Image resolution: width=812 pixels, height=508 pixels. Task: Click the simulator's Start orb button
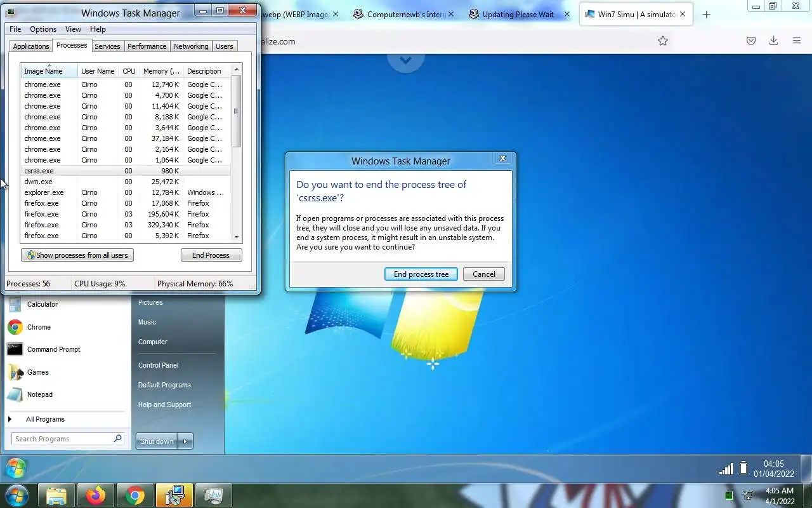[16, 469]
